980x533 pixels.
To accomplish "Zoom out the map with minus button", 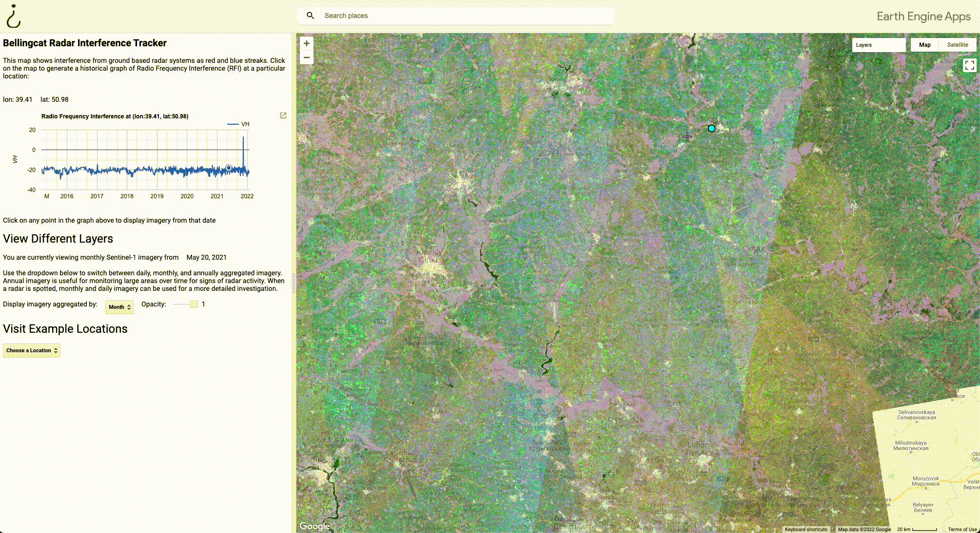I will click(x=306, y=57).
